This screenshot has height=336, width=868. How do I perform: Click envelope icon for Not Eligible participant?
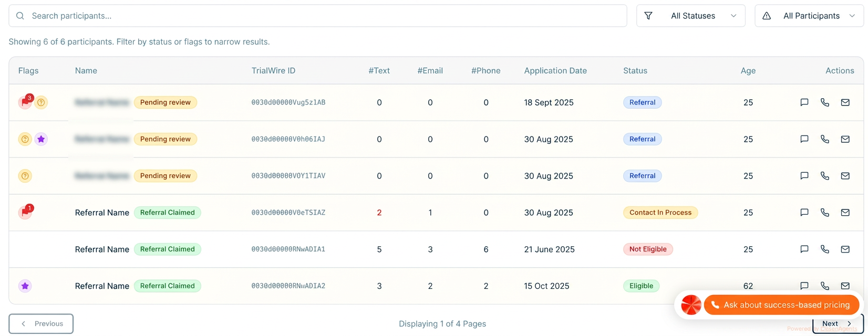coord(845,249)
